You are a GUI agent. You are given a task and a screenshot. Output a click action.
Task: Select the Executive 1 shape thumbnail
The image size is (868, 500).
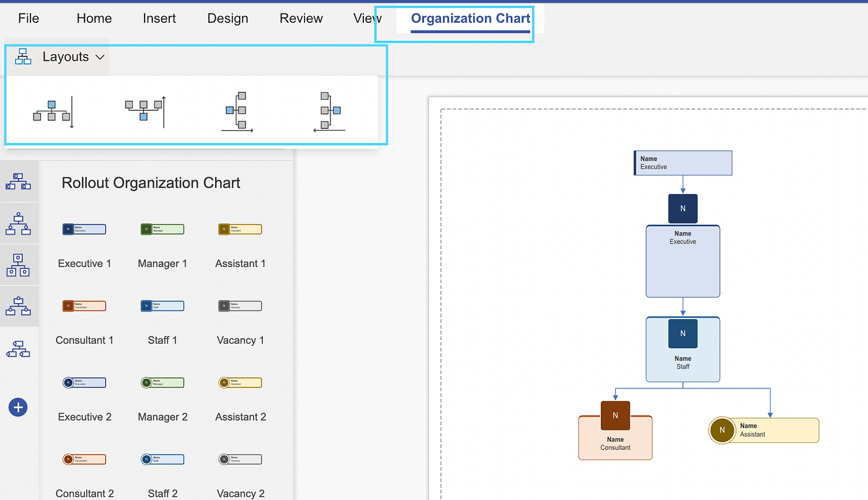click(84, 229)
